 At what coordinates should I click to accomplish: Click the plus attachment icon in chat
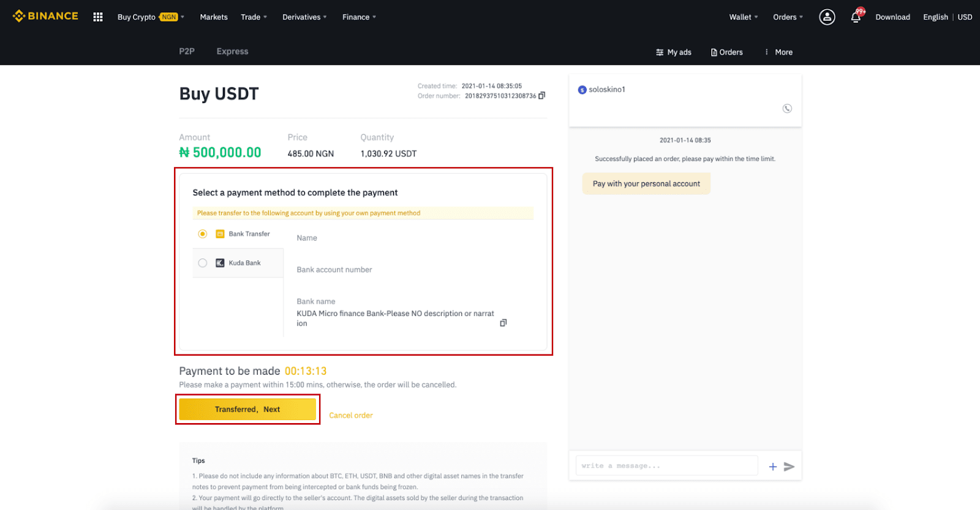773,467
